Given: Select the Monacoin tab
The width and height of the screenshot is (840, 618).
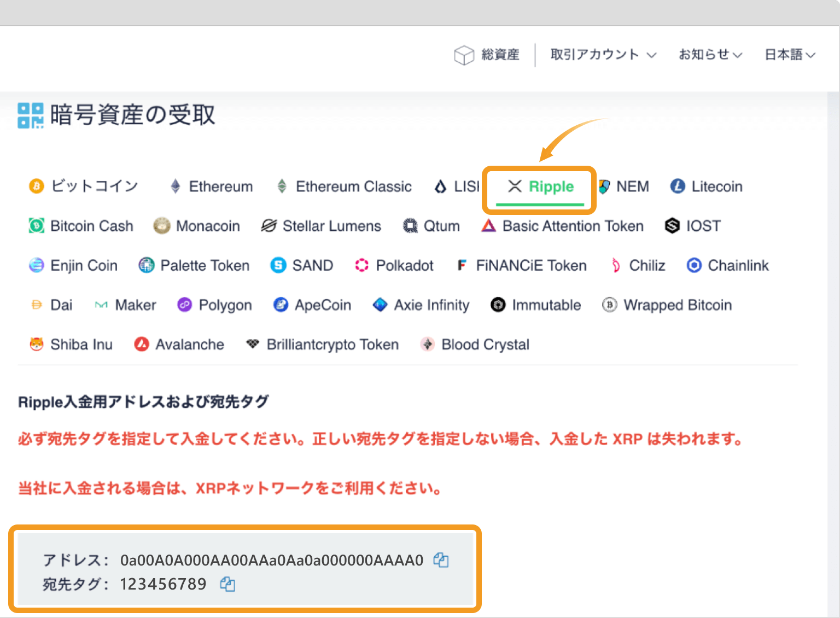Looking at the screenshot, I should click(x=196, y=226).
